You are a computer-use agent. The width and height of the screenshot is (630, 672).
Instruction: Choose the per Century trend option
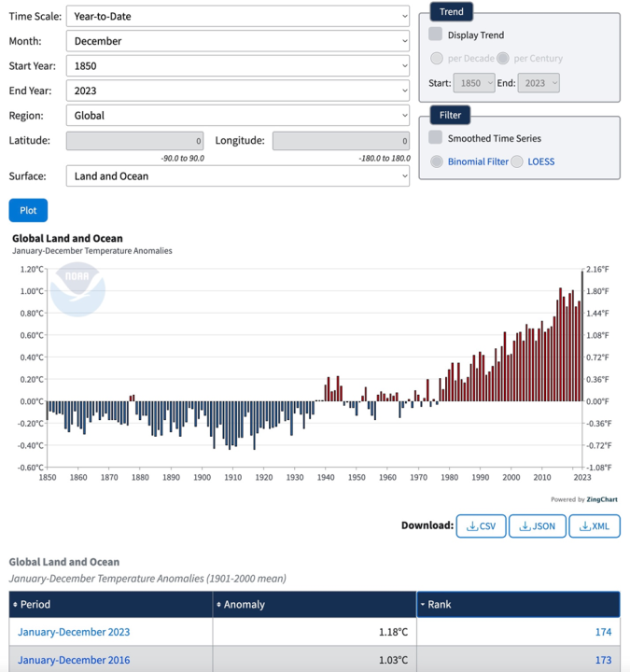(x=503, y=58)
